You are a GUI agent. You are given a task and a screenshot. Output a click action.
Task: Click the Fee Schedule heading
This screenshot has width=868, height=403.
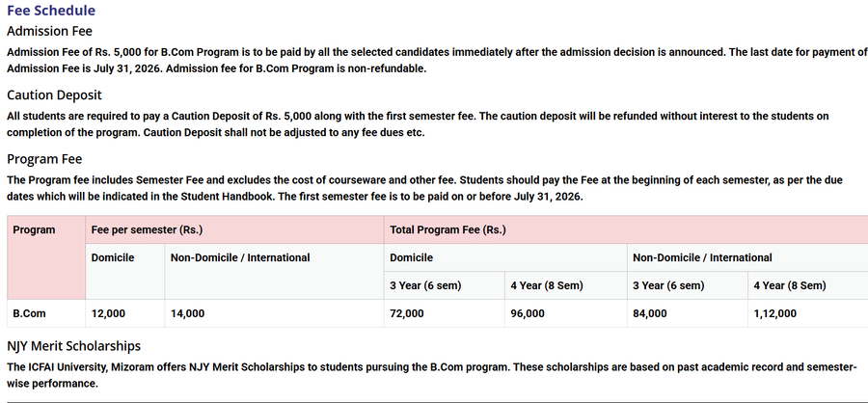tap(51, 12)
